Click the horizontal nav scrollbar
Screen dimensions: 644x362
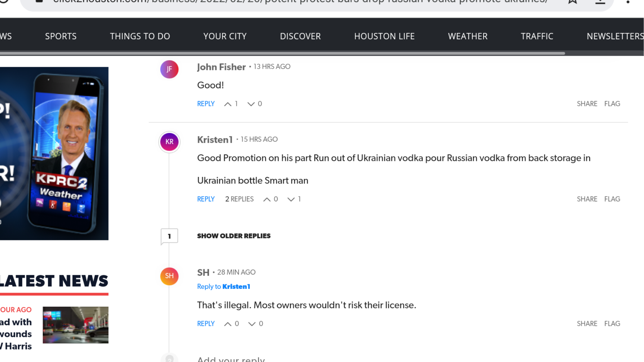click(x=282, y=53)
